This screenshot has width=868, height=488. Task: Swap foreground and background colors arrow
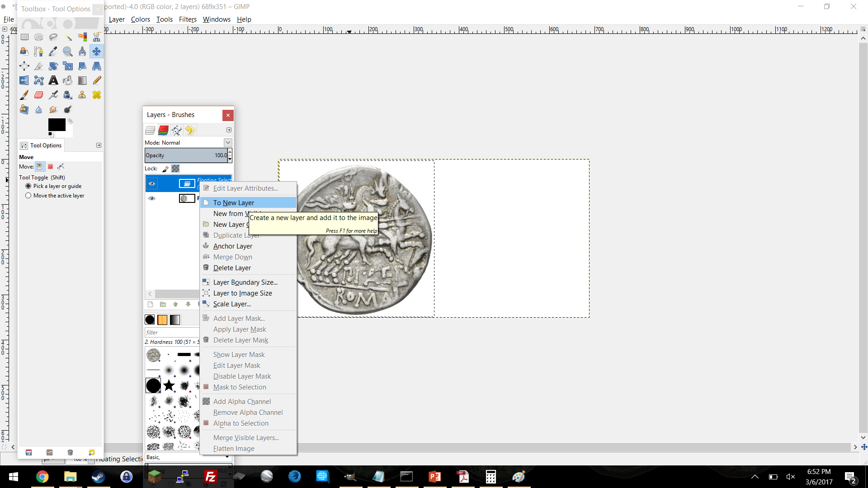tap(70, 121)
